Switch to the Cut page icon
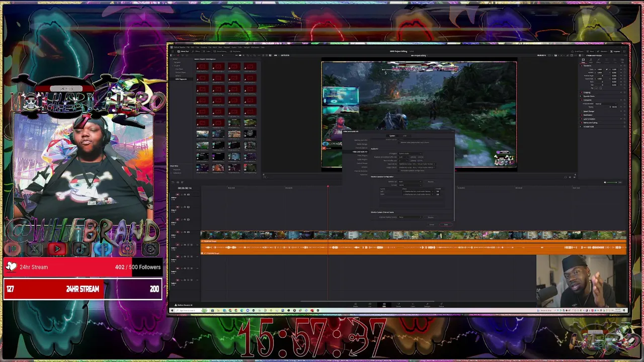The image size is (644, 362). tap(370, 305)
